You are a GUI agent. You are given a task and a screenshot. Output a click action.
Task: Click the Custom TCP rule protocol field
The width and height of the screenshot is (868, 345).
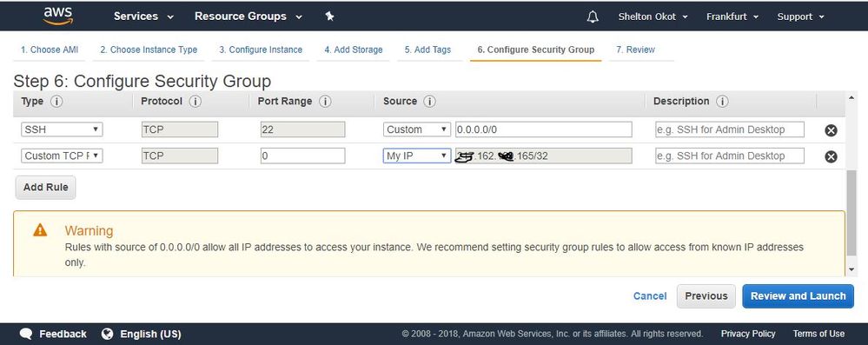180,156
